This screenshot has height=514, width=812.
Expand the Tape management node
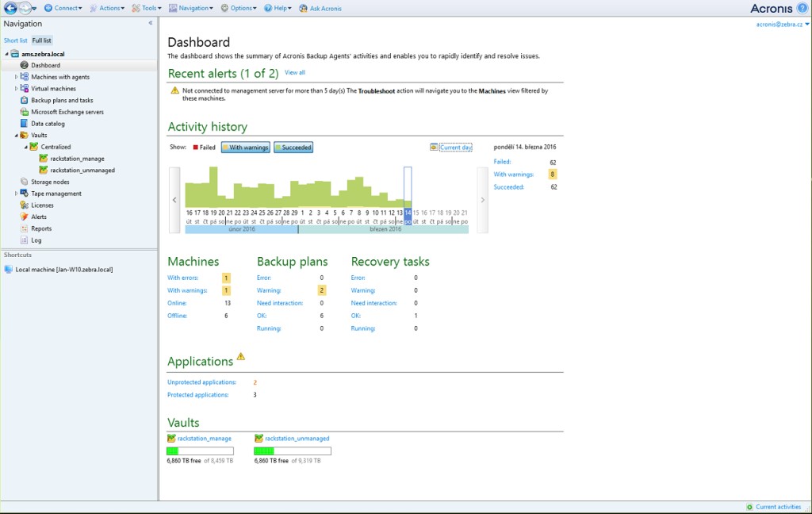coord(16,194)
